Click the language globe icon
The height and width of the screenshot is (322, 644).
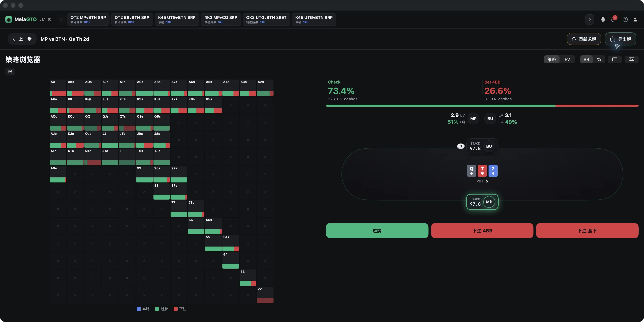pos(603,19)
